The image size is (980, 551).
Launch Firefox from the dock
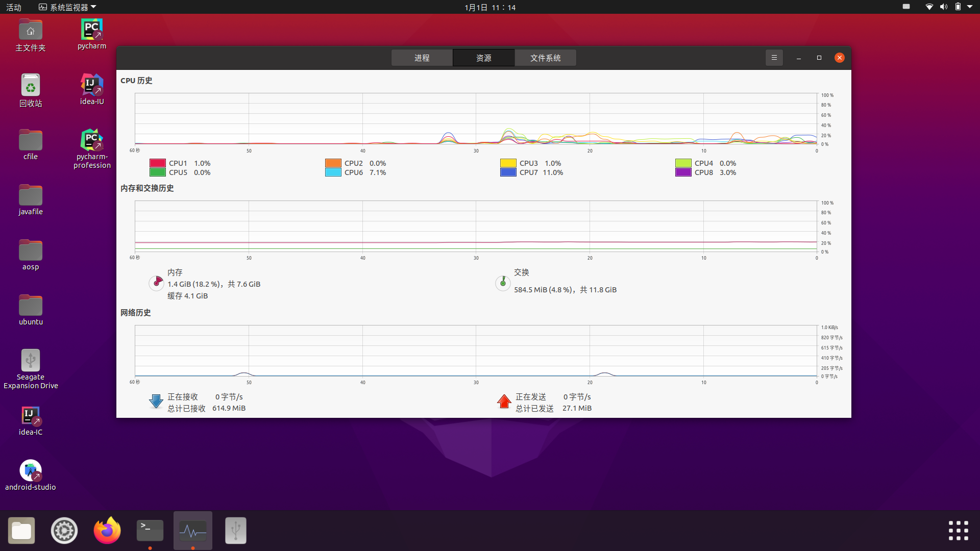(107, 530)
